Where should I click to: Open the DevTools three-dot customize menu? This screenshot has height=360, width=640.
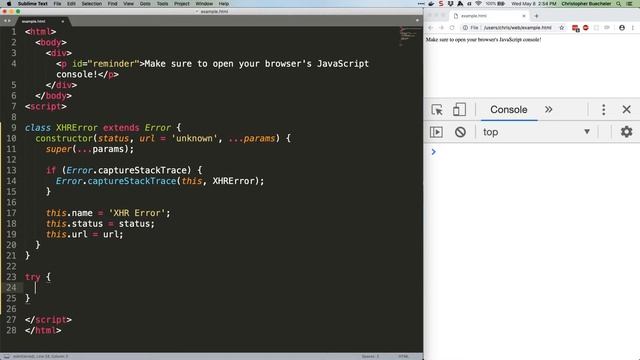(604, 109)
